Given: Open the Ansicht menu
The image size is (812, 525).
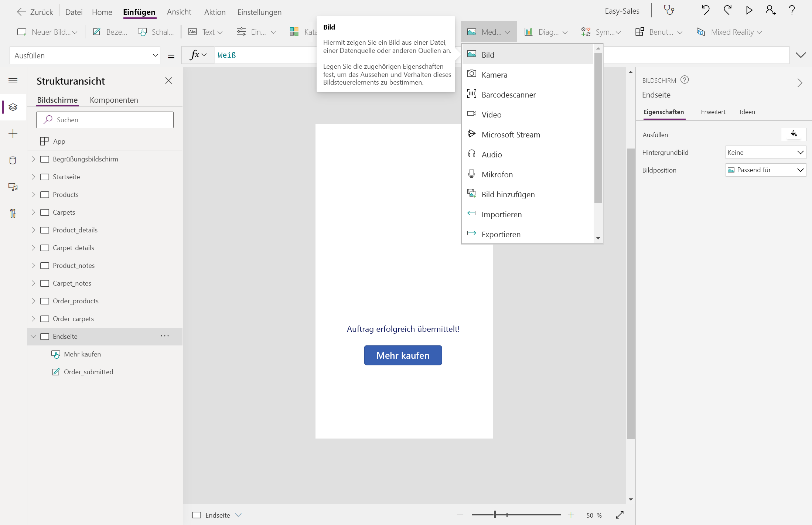Looking at the screenshot, I should click(179, 12).
